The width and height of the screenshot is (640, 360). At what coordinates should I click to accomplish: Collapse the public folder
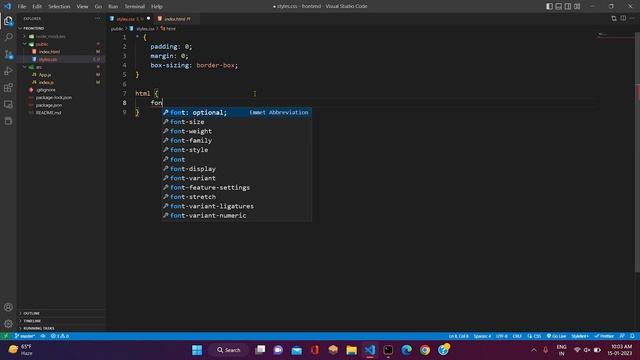coord(42,44)
